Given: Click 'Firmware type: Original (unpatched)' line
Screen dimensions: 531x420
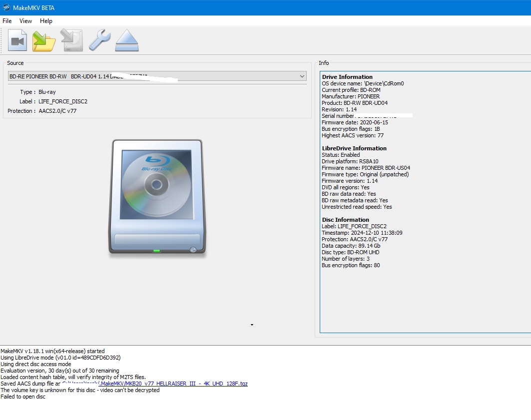Looking at the screenshot, I should point(365,174).
